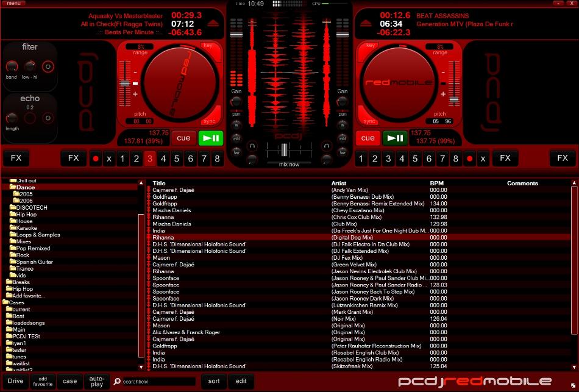
Task: Expand the Dance folder
Action: click(22, 187)
